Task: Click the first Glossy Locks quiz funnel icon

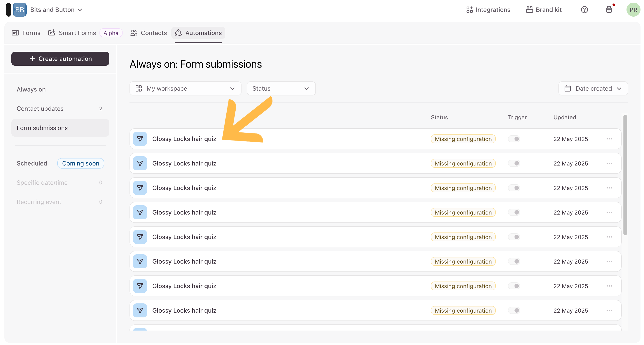Action: (140, 139)
